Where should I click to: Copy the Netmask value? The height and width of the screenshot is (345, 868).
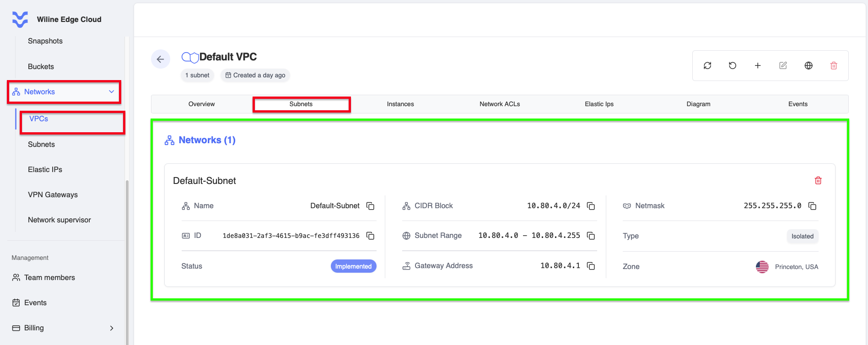[813, 206]
